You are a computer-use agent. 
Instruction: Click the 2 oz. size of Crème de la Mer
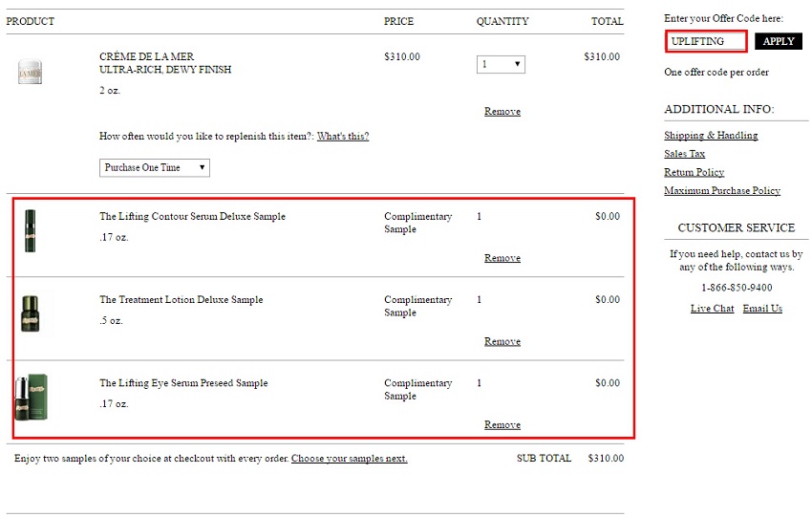(110, 90)
